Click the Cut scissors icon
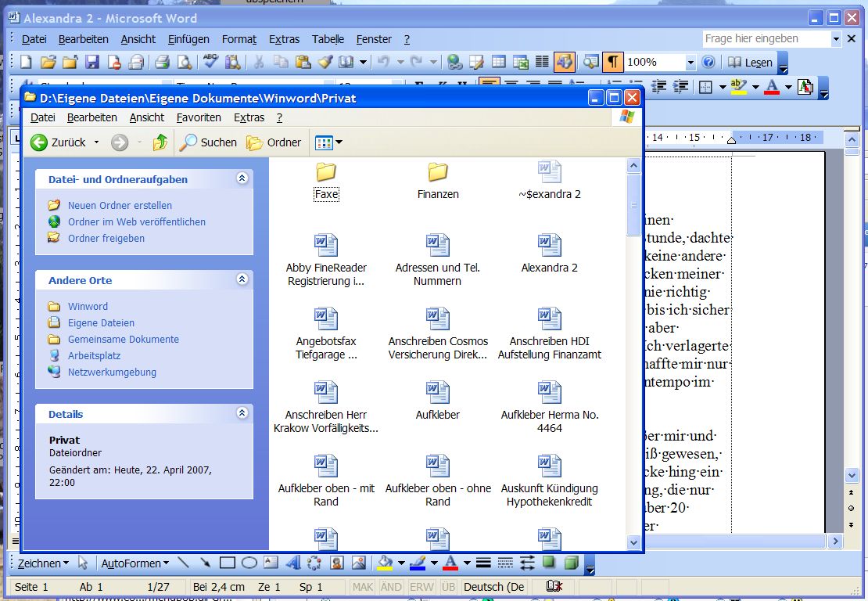Screen dimensions: 868x601 coord(259,62)
